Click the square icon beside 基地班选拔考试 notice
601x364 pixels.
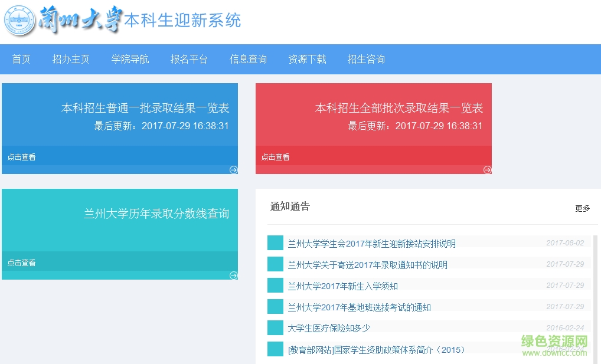coord(275,306)
